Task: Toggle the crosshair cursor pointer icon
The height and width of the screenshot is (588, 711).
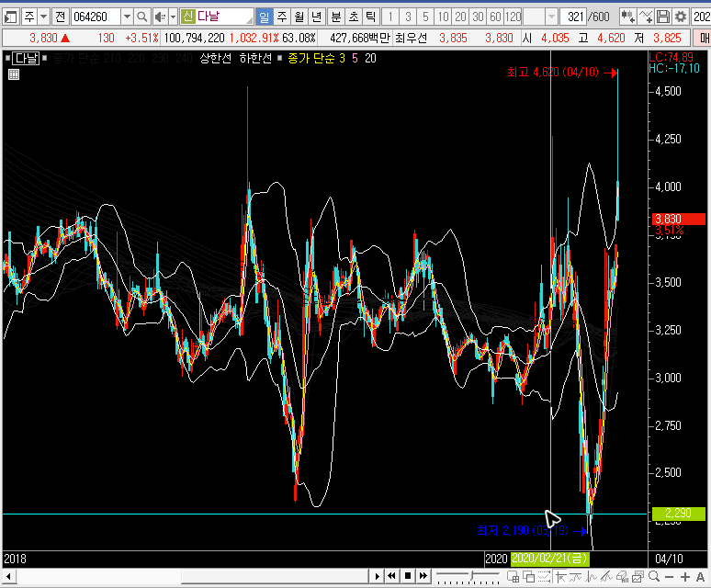Action: tap(560, 577)
